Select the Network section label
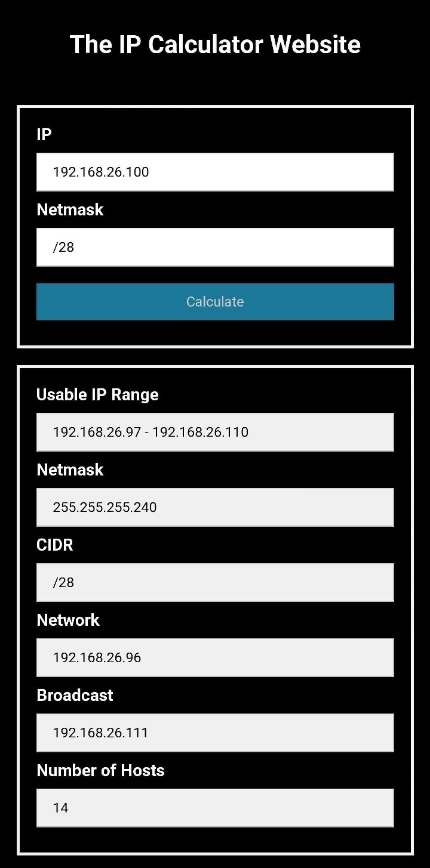Image resolution: width=430 pixels, height=868 pixels. tap(68, 620)
